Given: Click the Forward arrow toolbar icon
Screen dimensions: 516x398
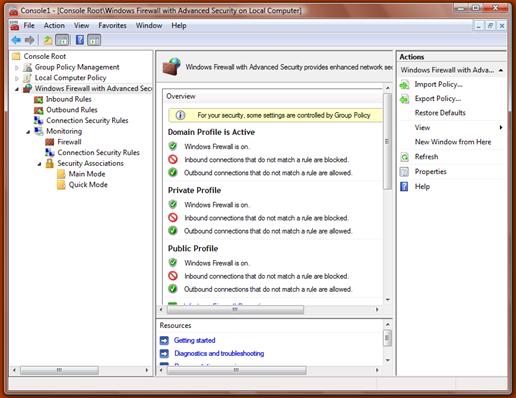Looking at the screenshot, I should (x=30, y=40).
